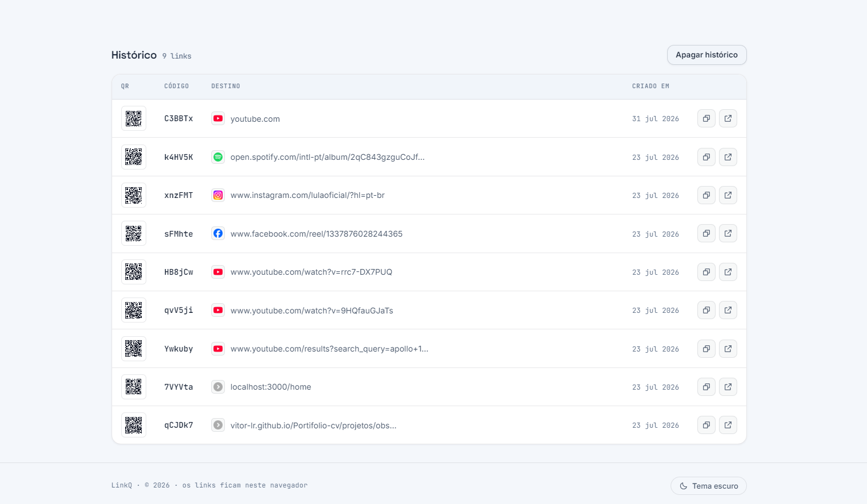This screenshot has height=504, width=867.
Task: Copy the C3BBTx short link
Action: coord(706,118)
